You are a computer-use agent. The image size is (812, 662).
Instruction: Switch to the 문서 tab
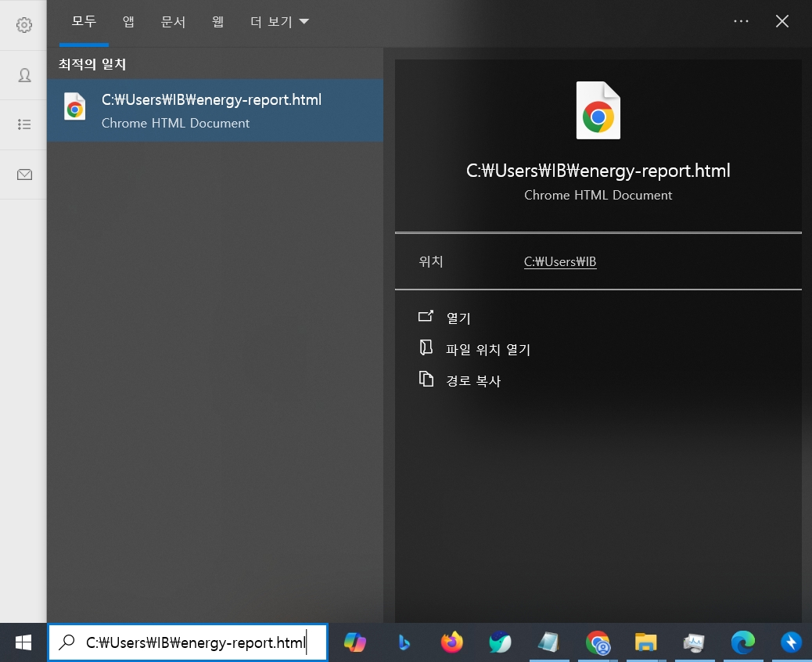[173, 22]
